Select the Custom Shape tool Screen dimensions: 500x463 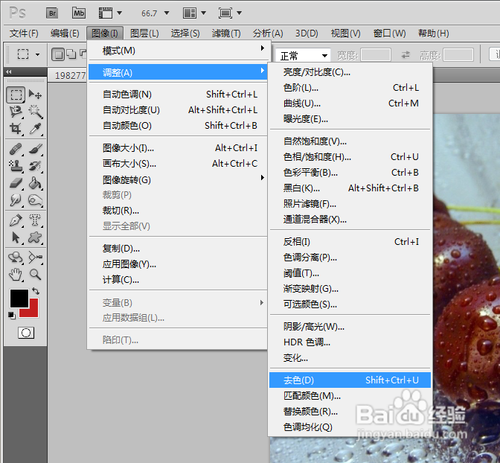pyautogui.click(x=35, y=238)
